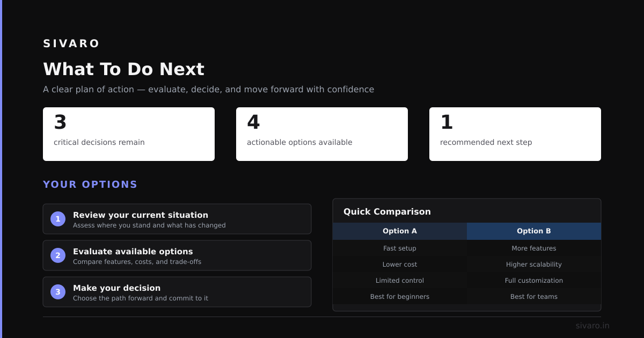This screenshot has height=338, width=644.
Task: Open the Review your current situation option
Action: pos(177,219)
